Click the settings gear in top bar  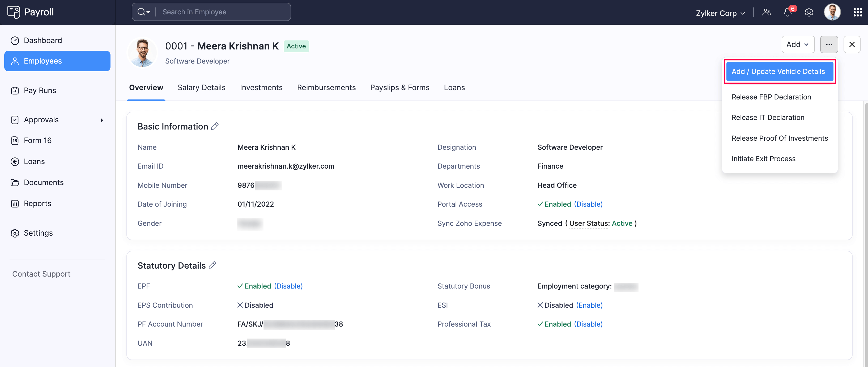click(809, 12)
